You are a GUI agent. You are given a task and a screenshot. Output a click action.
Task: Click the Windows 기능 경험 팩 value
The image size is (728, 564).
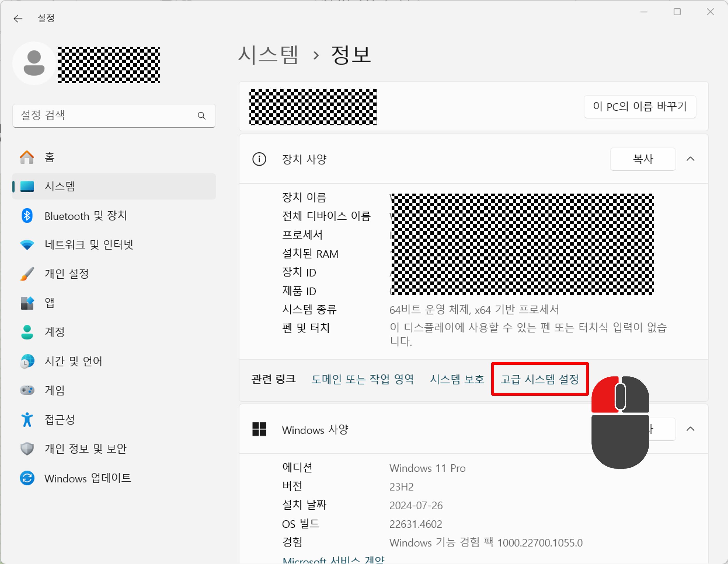(486, 542)
